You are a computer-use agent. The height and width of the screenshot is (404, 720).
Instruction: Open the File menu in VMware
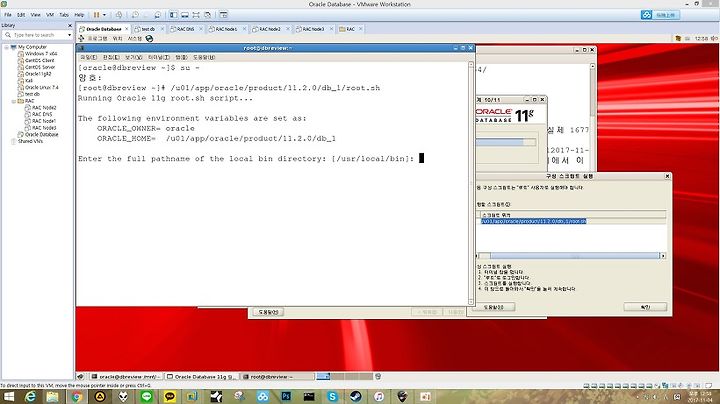[8, 15]
